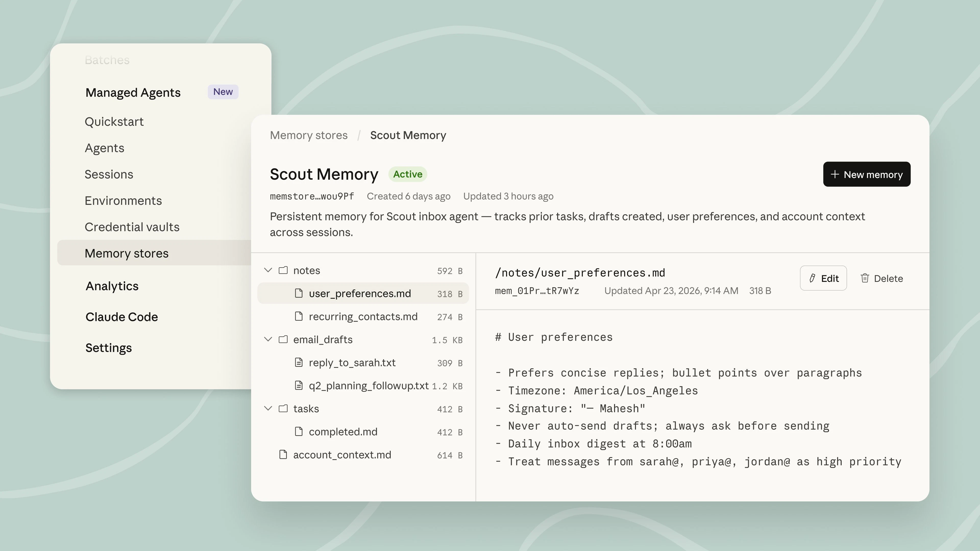This screenshot has width=980, height=551.
Task: Click the New memory button
Action: point(867,174)
